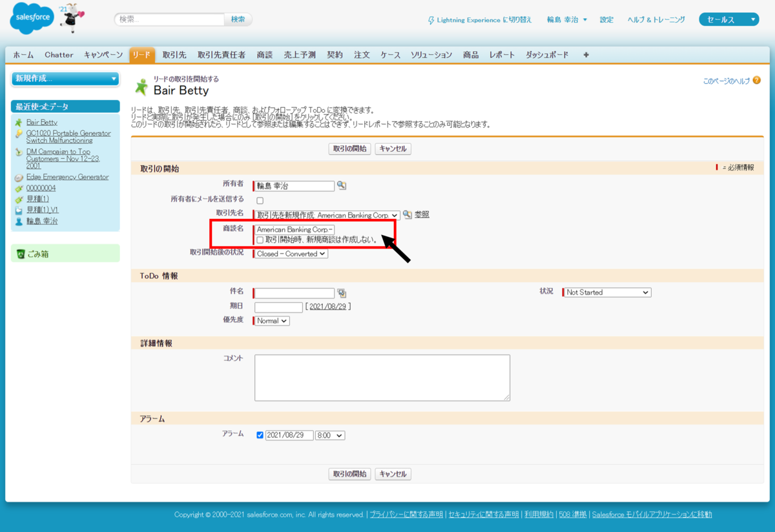775x532 pixels.
Task: Click the bottom 取引の開始 button
Action: coord(350,474)
